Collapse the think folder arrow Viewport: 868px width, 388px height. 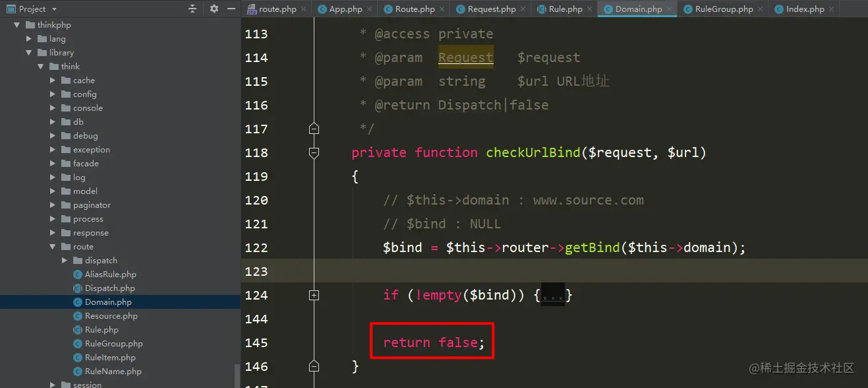(41, 67)
